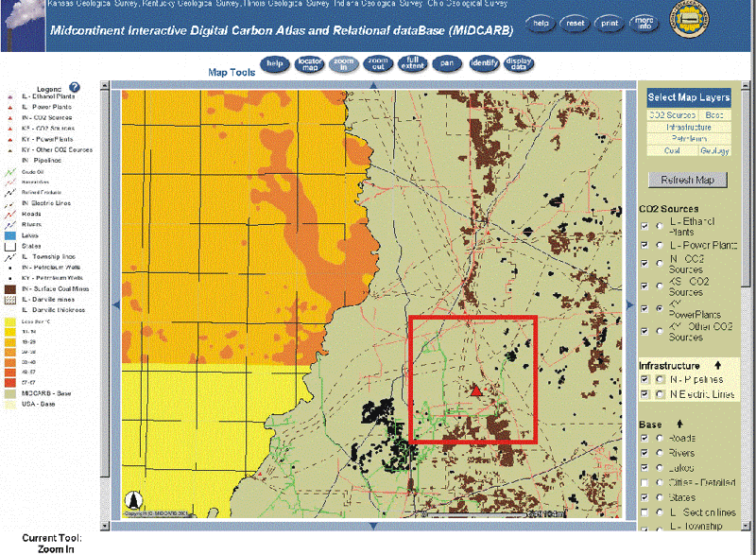Click the reset button in the header
Screen dimensions: 756x555
click(575, 23)
